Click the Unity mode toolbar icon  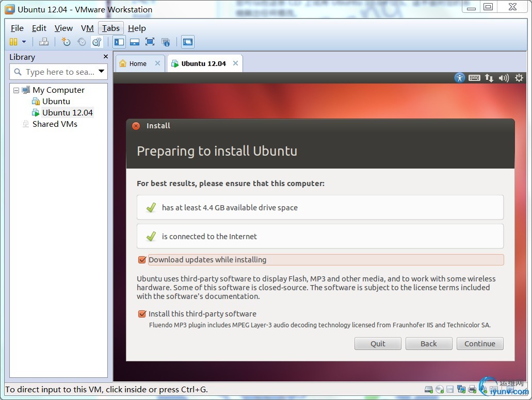click(x=166, y=42)
